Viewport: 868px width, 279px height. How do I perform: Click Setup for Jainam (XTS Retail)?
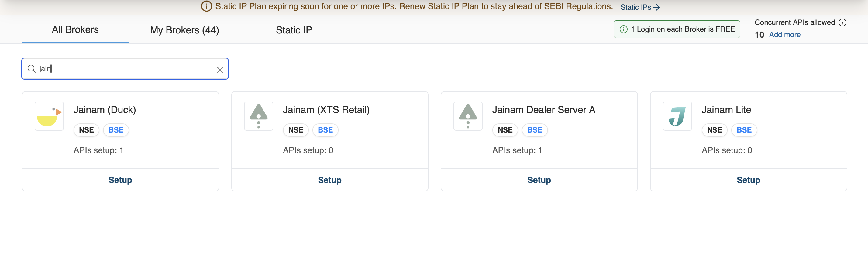(x=329, y=180)
